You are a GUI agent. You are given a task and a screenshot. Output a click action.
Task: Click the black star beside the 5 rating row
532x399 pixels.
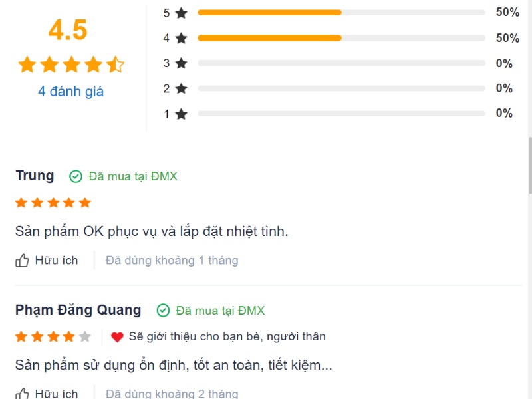click(181, 13)
